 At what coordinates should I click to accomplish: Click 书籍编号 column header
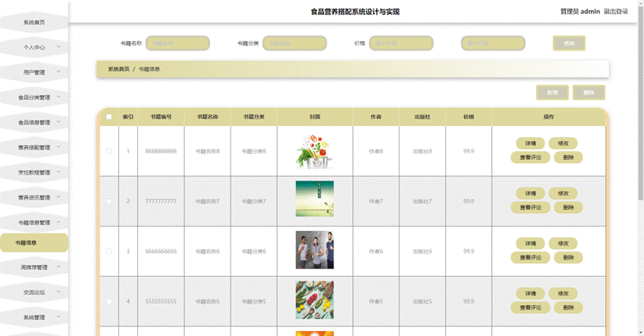[161, 117]
